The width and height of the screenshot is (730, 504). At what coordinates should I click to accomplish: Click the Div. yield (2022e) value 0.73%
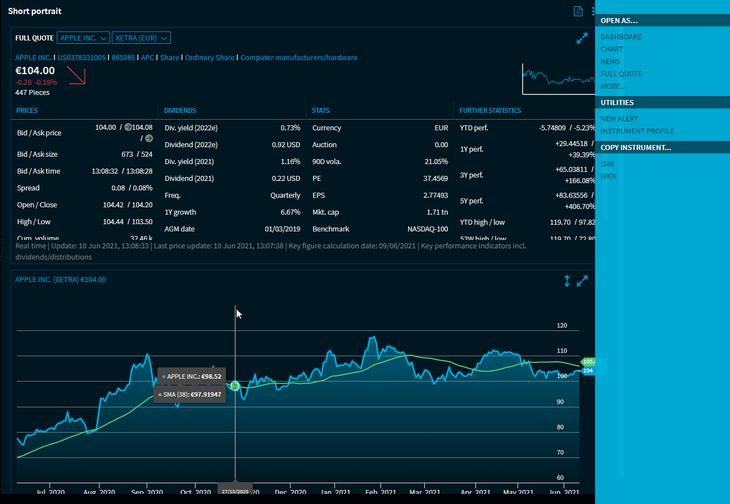coord(290,128)
